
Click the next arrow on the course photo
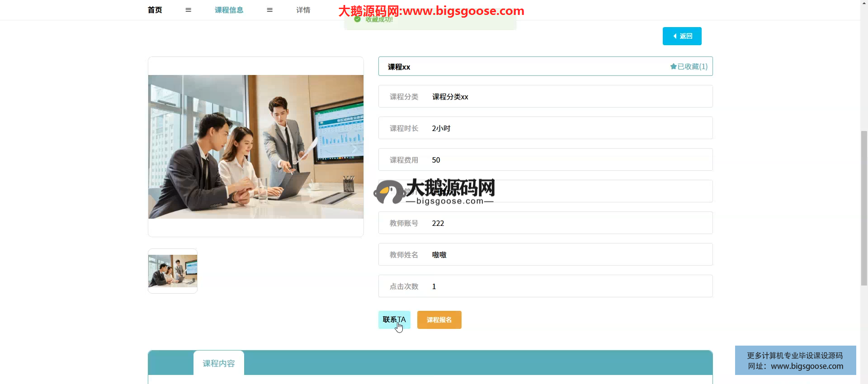click(x=354, y=149)
